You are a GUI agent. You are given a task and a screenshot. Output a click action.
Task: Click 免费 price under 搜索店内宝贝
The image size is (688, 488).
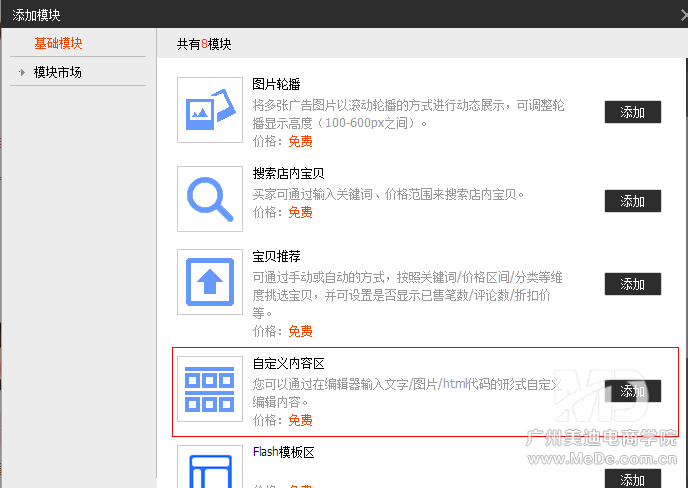click(x=301, y=212)
